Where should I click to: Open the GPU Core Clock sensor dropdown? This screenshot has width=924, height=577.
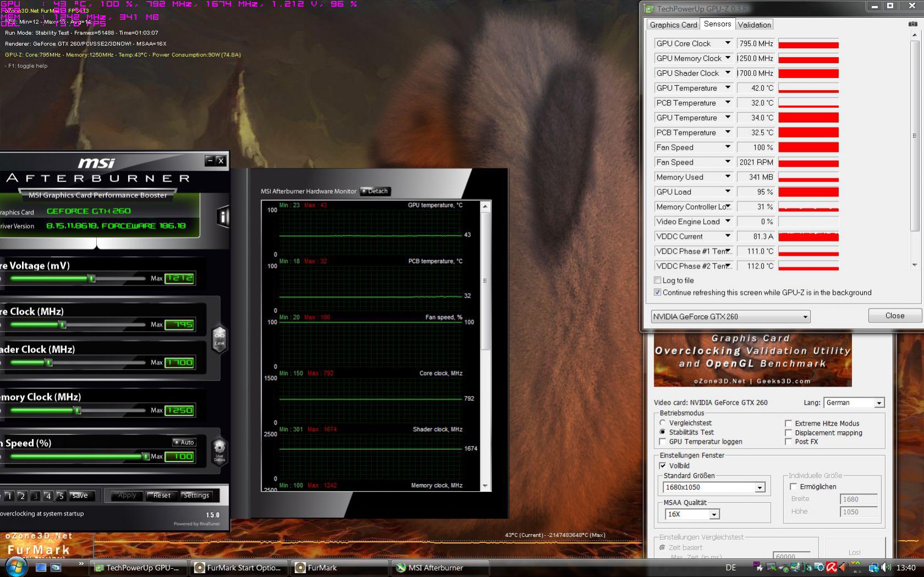point(728,43)
